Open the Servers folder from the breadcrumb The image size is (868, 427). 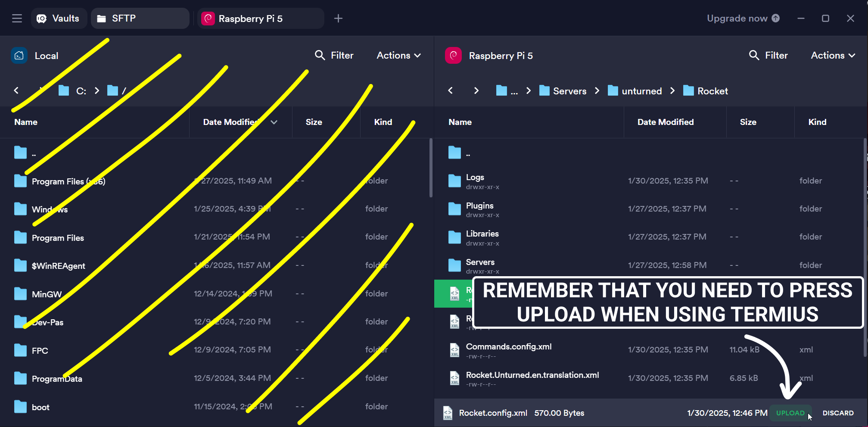point(569,90)
